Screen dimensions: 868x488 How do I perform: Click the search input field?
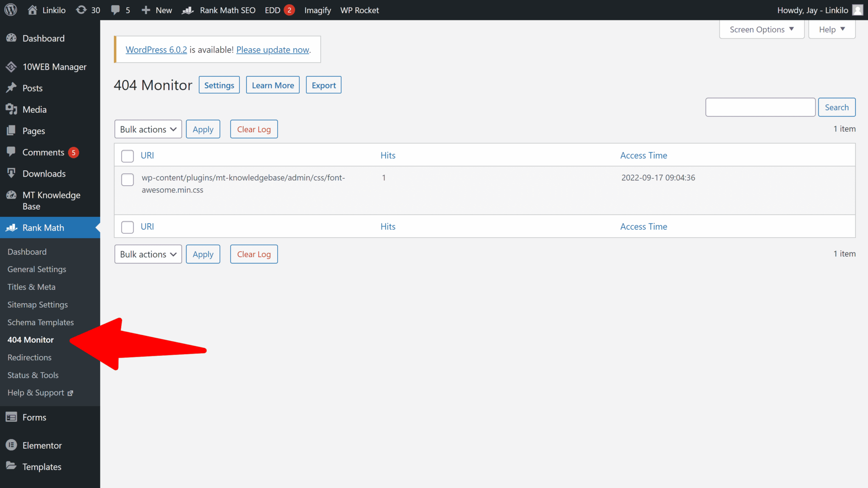point(760,107)
